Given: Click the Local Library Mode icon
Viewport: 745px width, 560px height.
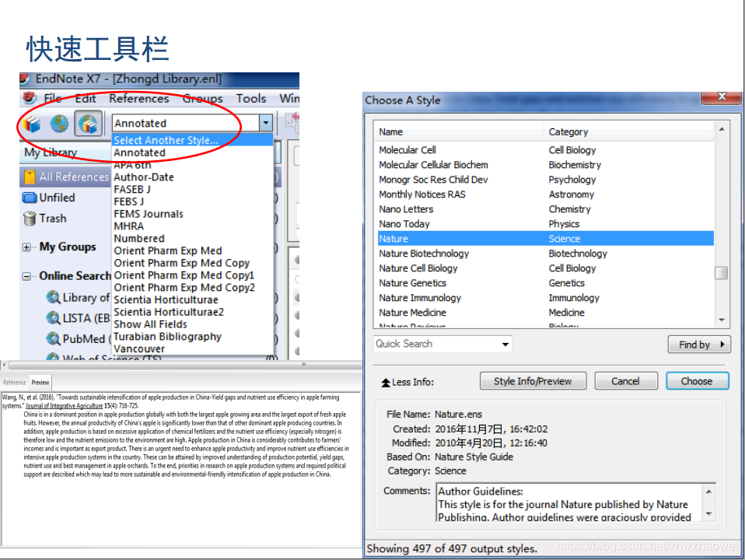Looking at the screenshot, I should pyautogui.click(x=33, y=124).
